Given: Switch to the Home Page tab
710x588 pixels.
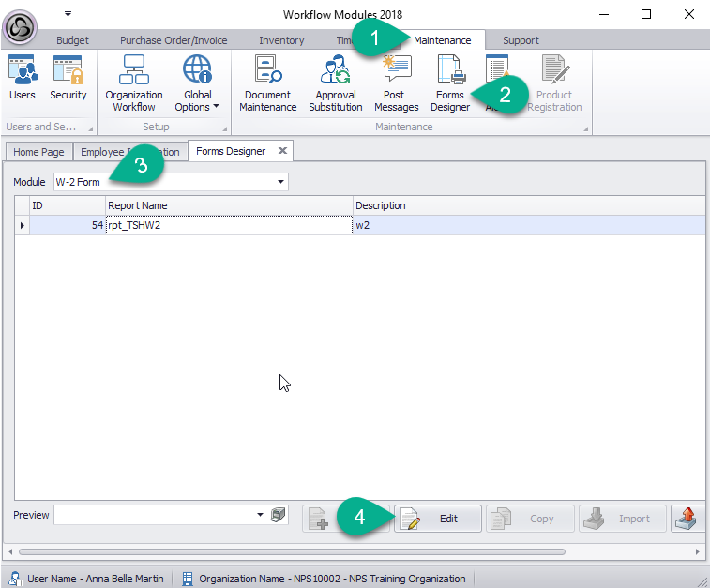Looking at the screenshot, I should pos(38,152).
